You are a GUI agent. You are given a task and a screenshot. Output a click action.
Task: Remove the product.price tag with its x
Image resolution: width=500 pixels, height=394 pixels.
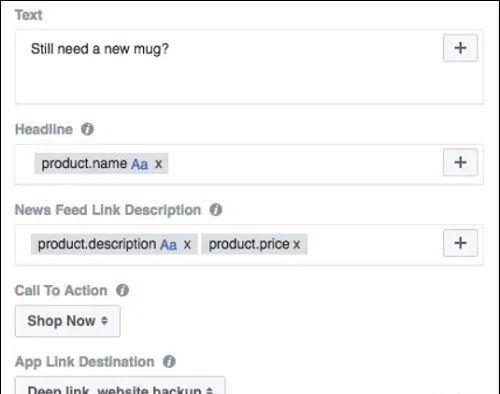297,245
